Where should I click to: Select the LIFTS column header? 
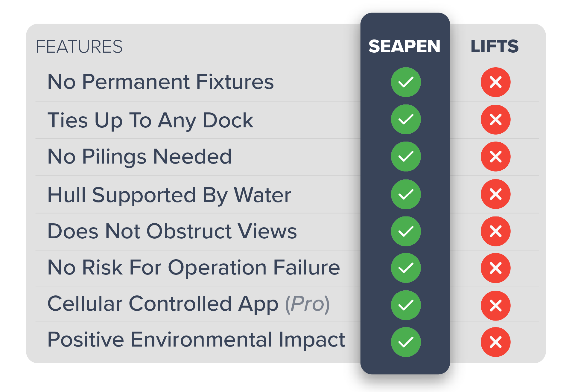click(x=495, y=46)
